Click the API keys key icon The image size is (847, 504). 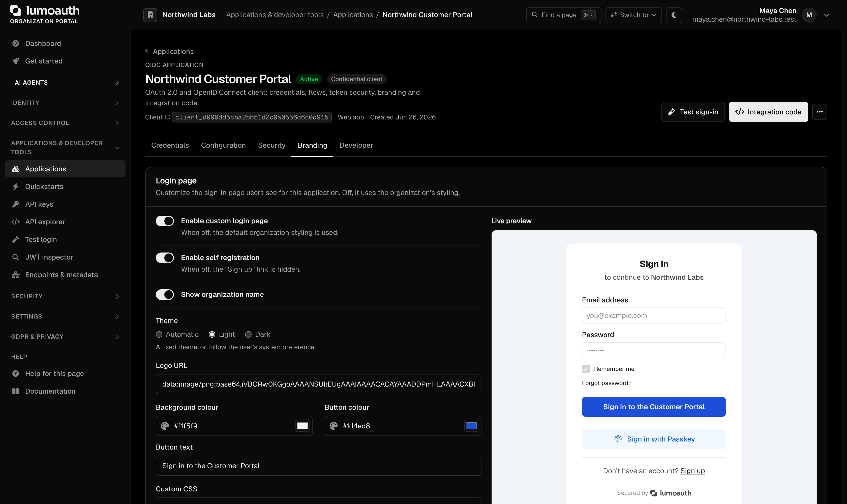click(16, 204)
